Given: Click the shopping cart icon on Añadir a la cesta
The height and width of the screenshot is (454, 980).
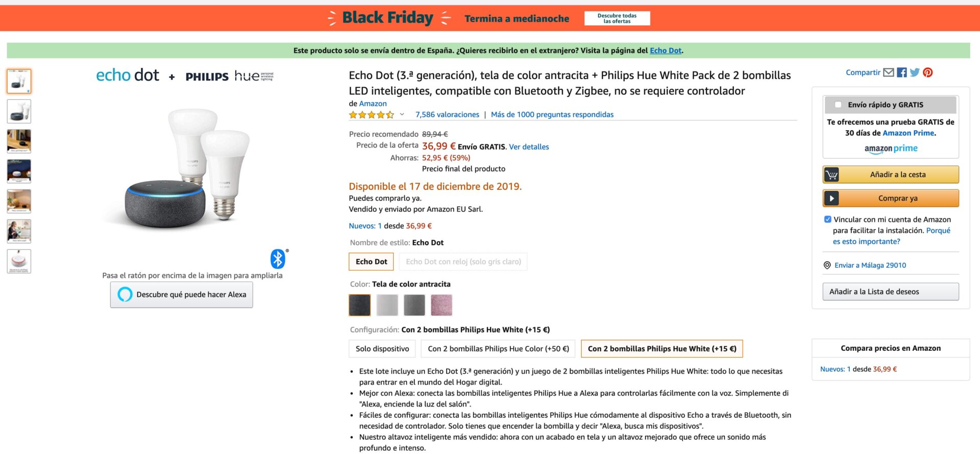Looking at the screenshot, I should [831, 175].
